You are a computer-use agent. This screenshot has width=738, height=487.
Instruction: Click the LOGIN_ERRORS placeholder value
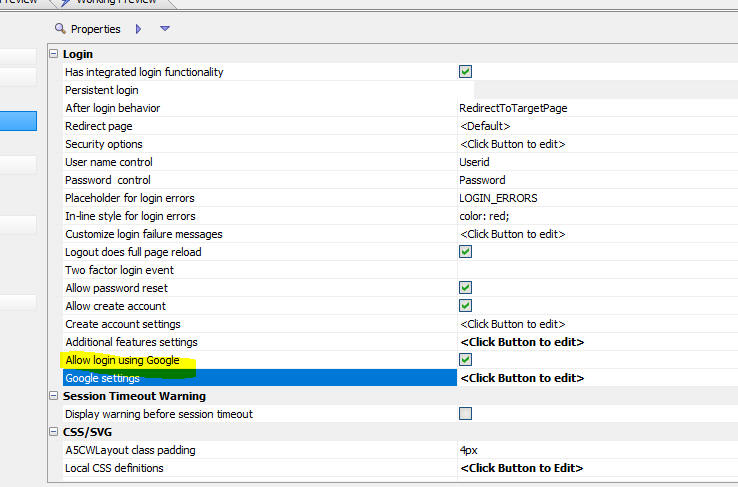498,198
